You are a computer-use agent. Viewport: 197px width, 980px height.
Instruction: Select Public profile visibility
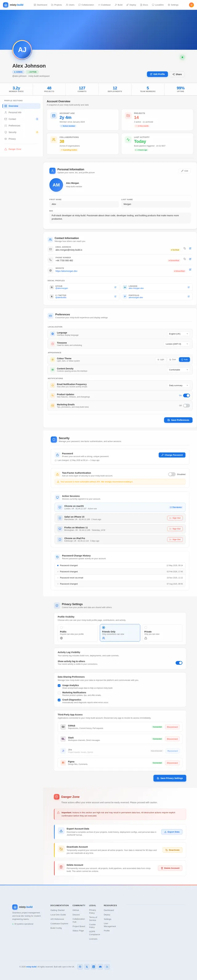coord(78,633)
